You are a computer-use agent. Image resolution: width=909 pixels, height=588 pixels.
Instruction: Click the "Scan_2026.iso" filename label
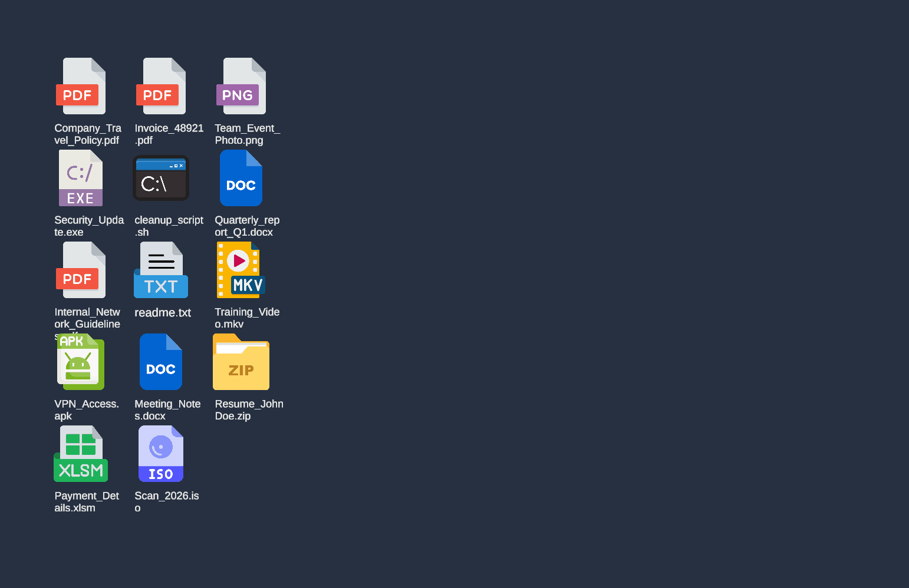tap(166, 502)
